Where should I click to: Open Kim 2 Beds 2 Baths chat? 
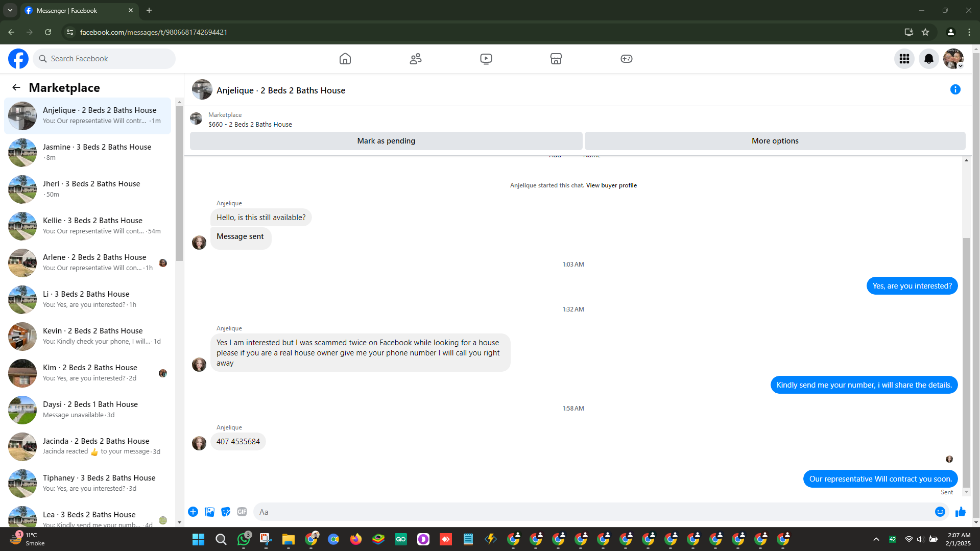click(x=88, y=373)
